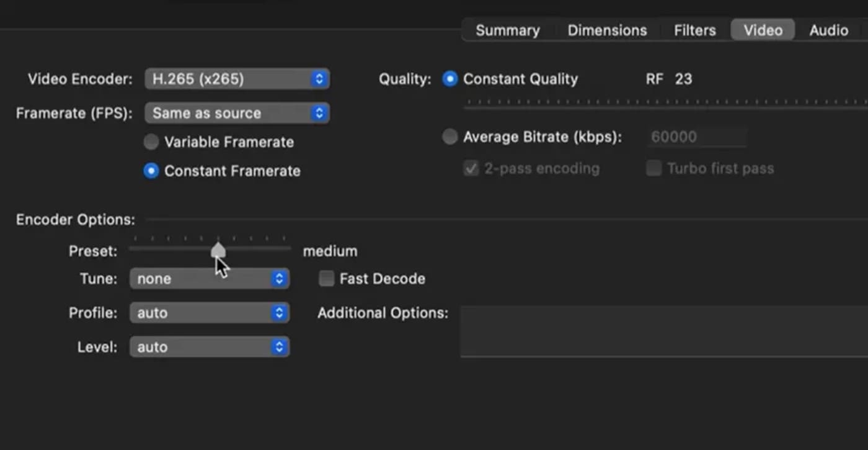Select the Constant Framerate option
This screenshot has height=450, width=868.
(151, 171)
